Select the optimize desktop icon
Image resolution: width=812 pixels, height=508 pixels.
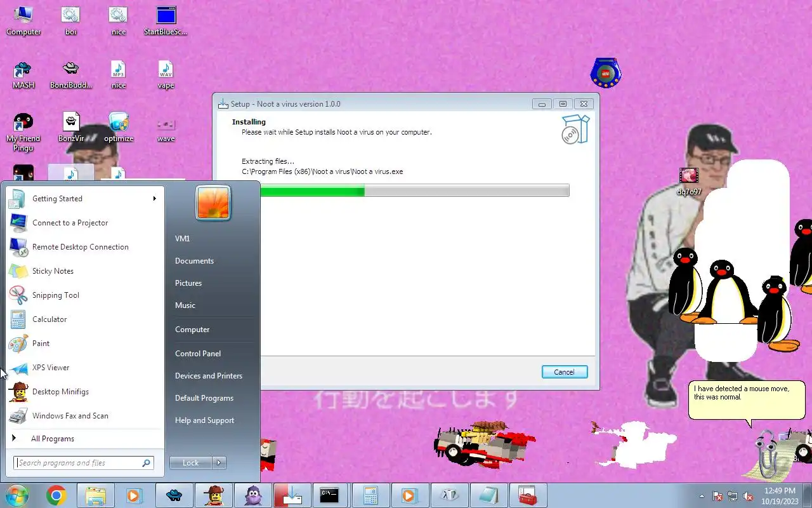[119, 127]
